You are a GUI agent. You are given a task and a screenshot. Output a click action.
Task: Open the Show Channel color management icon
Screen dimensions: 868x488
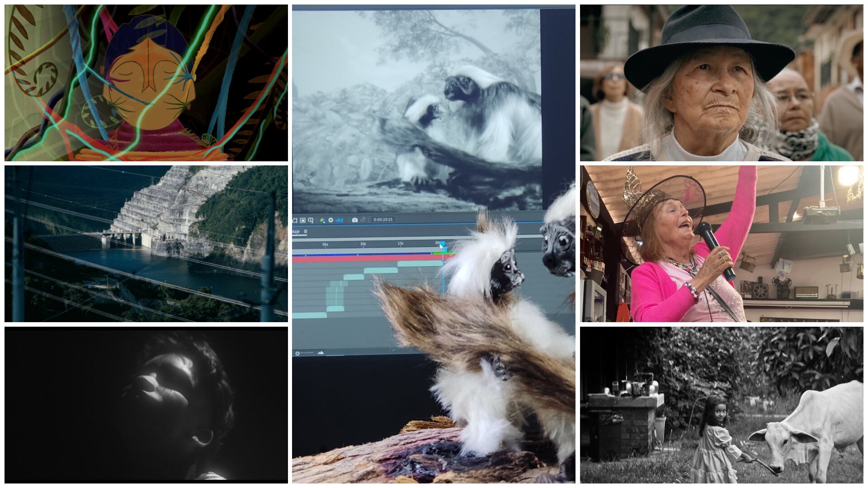pos(322,220)
